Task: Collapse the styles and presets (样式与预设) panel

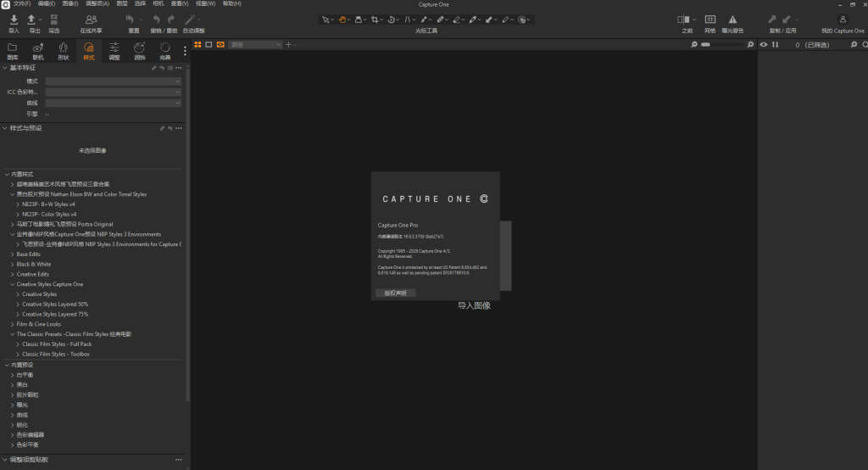Action: (5, 128)
